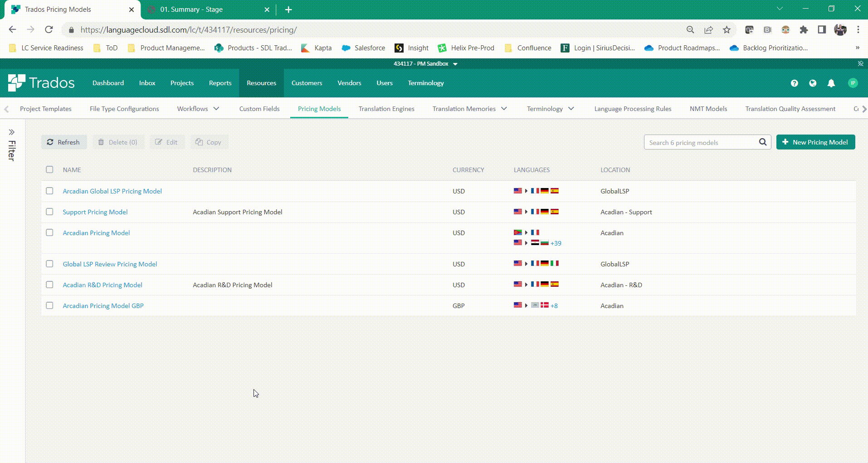Click the site padlock icon
The width and height of the screenshot is (868, 463).
click(71, 30)
